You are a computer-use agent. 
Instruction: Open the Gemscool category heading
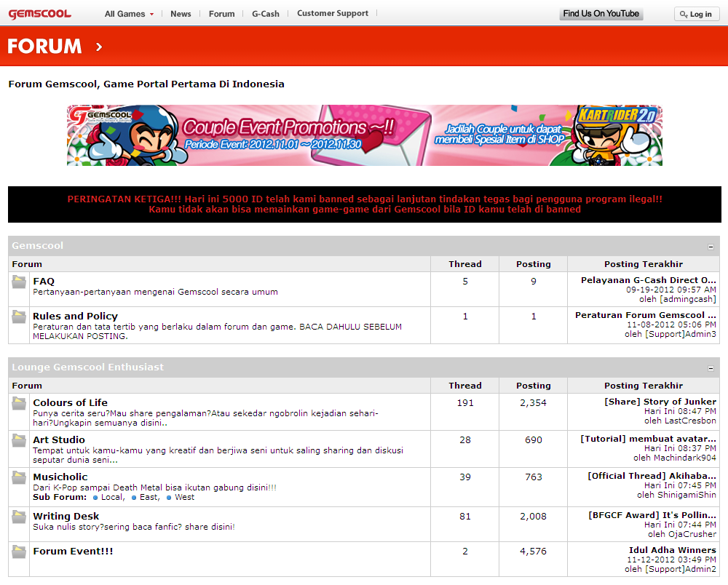[x=38, y=245]
